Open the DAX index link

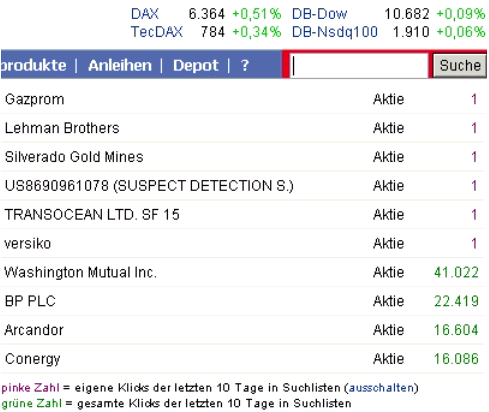[x=145, y=14]
